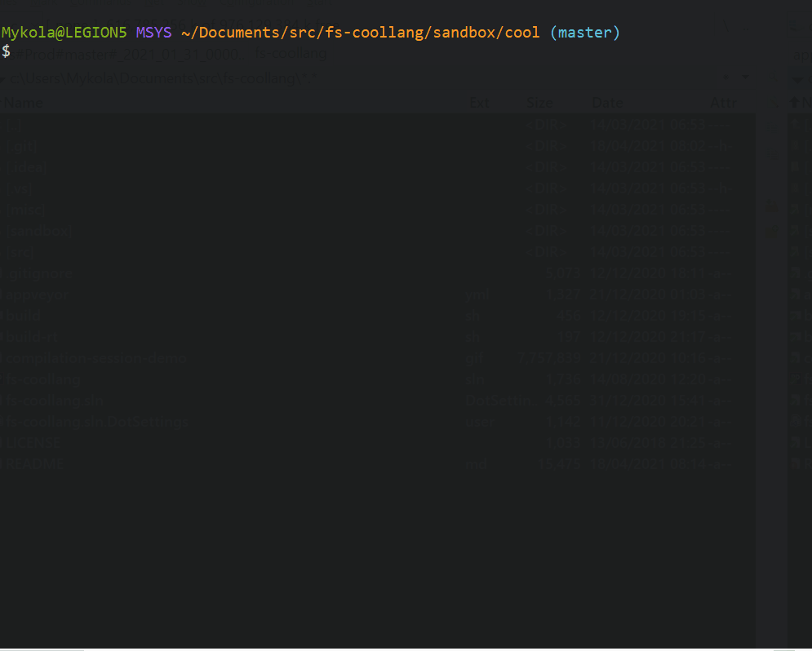Image resolution: width=812 pixels, height=651 pixels.
Task: Select the LICENSE file
Action: tap(33, 443)
